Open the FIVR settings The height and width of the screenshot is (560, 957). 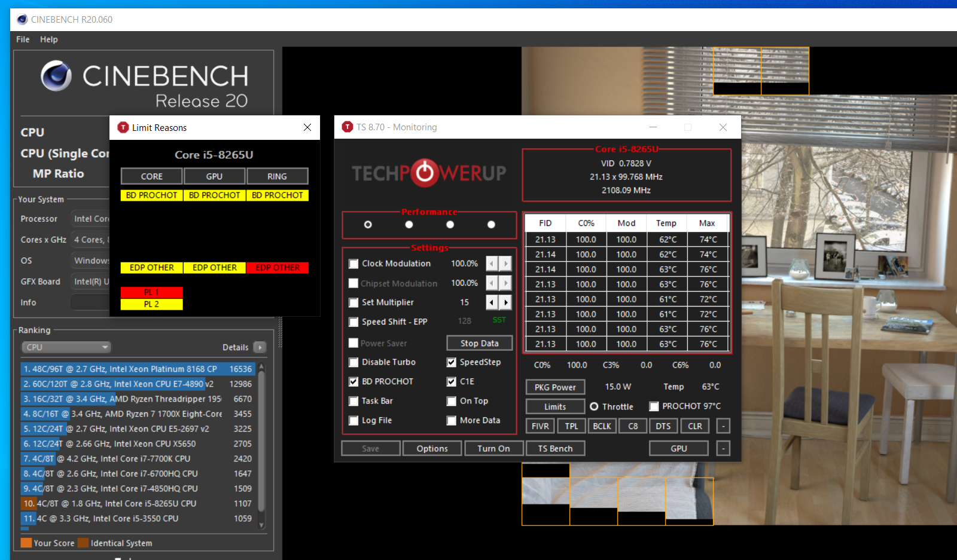(540, 426)
